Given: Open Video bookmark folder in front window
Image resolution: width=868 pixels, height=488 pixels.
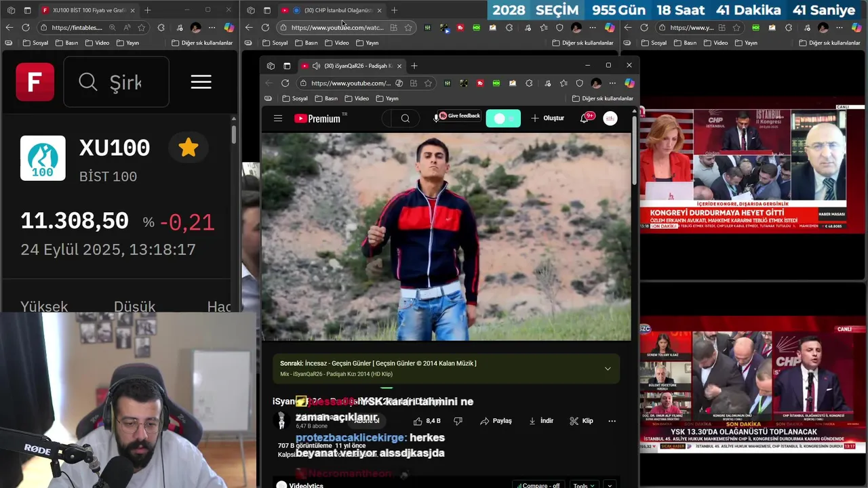Looking at the screenshot, I should [356, 98].
